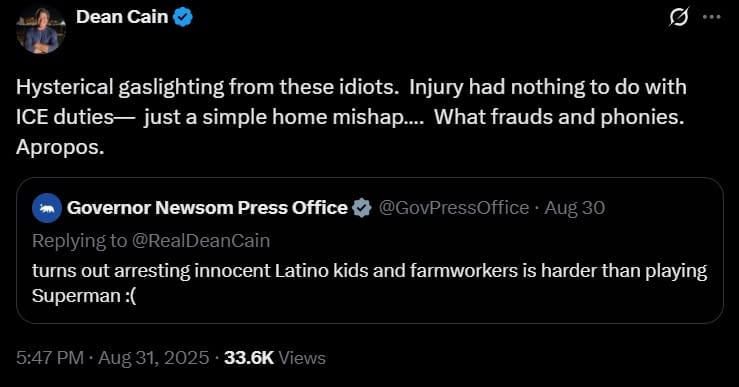Open the @RealDeanCain mention

pyautogui.click(x=201, y=241)
